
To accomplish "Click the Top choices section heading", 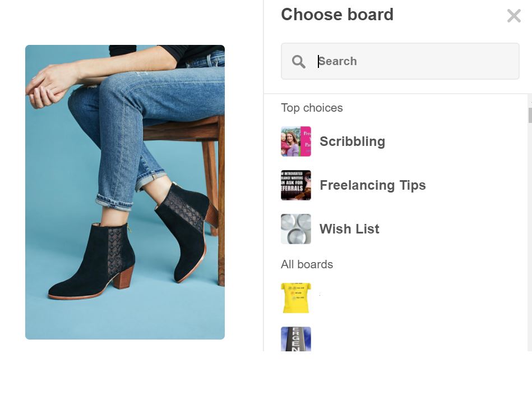I will tap(312, 108).
